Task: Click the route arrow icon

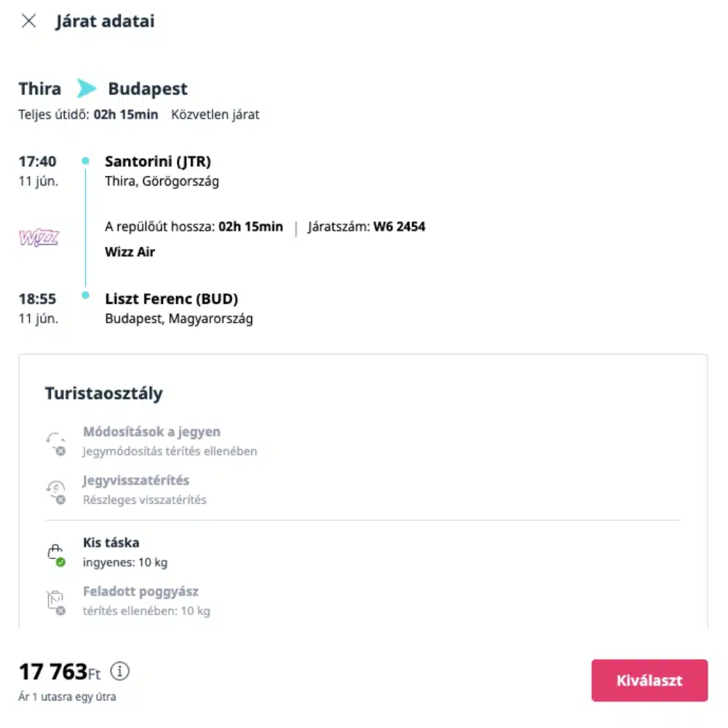Action: pos(87,90)
